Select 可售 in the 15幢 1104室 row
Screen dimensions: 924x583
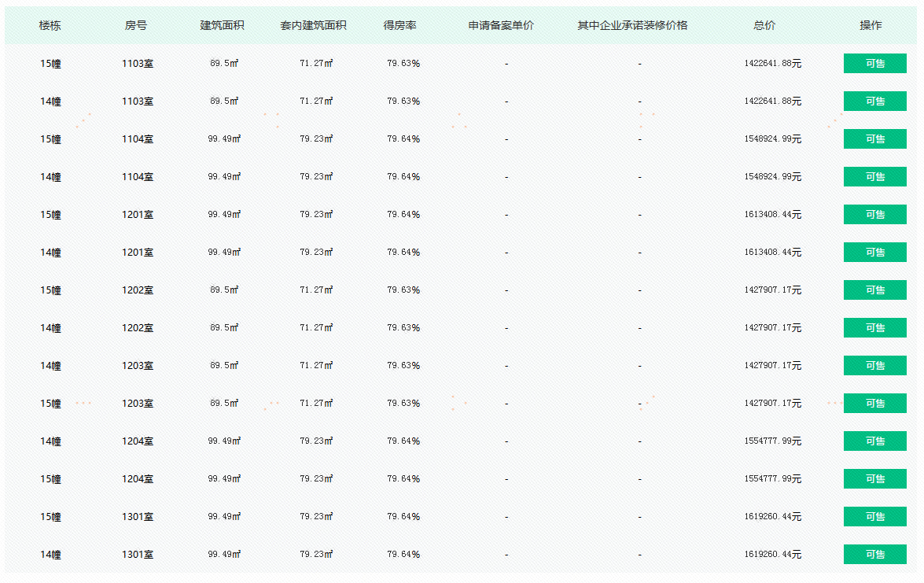click(874, 139)
